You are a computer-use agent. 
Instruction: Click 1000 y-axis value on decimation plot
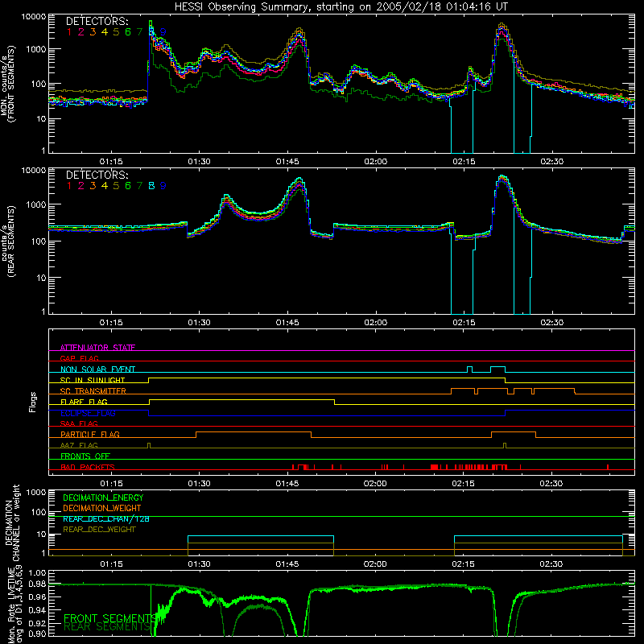click(x=36, y=493)
